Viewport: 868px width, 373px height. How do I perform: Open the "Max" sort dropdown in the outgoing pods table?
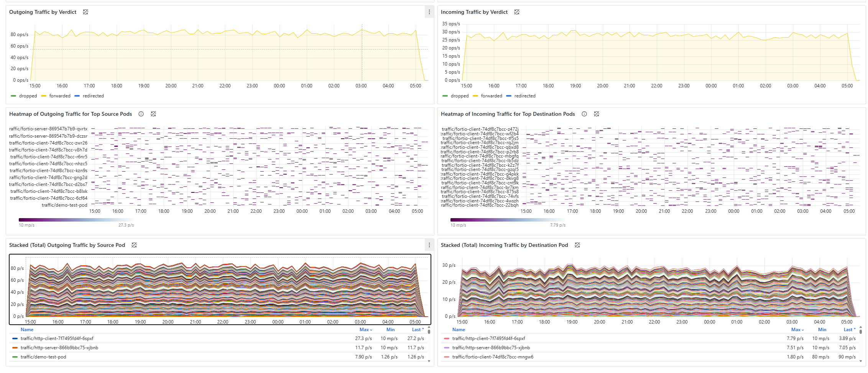(365, 330)
